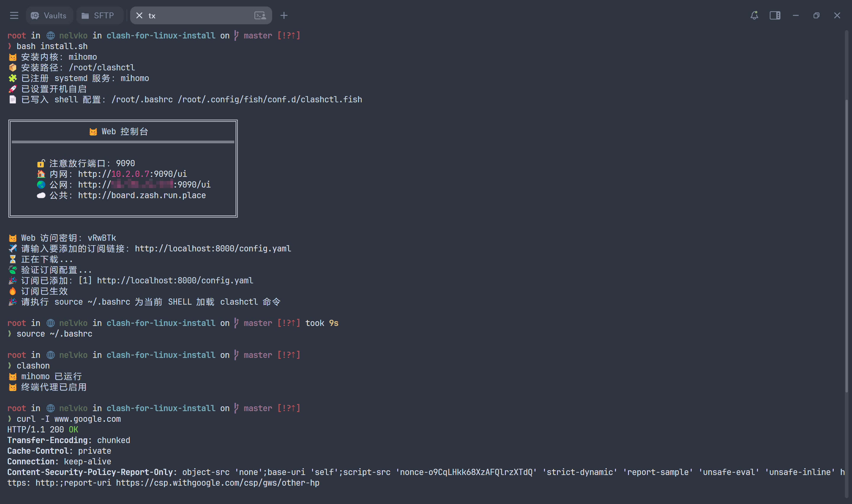Click the 'bash install.sh' command text

click(x=52, y=46)
